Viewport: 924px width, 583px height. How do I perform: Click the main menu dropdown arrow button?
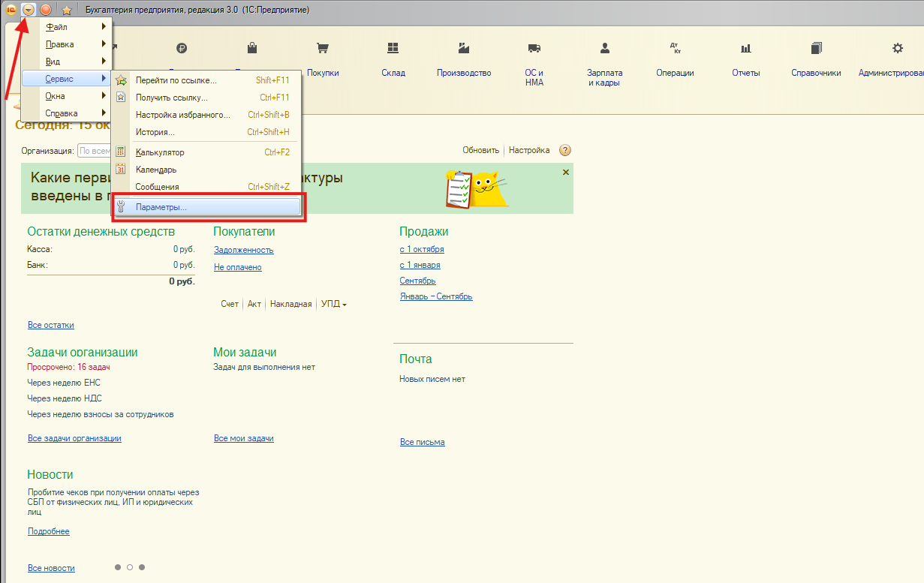(29, 10)
